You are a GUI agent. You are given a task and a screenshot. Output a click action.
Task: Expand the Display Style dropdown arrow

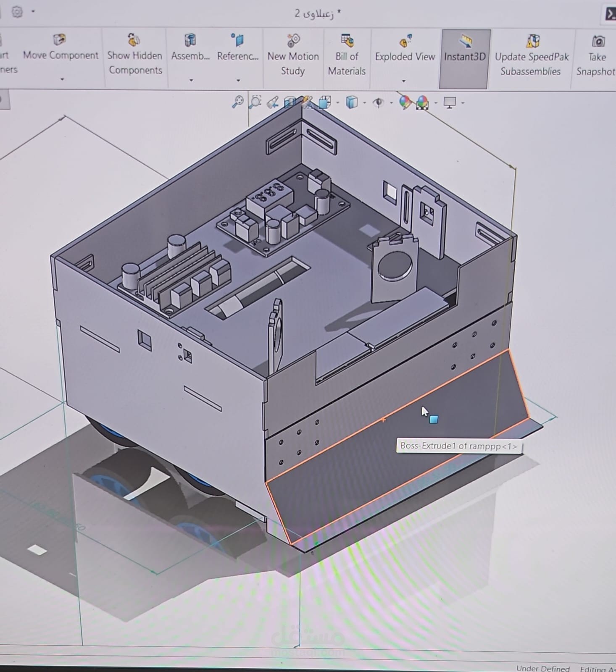point(364,103)
